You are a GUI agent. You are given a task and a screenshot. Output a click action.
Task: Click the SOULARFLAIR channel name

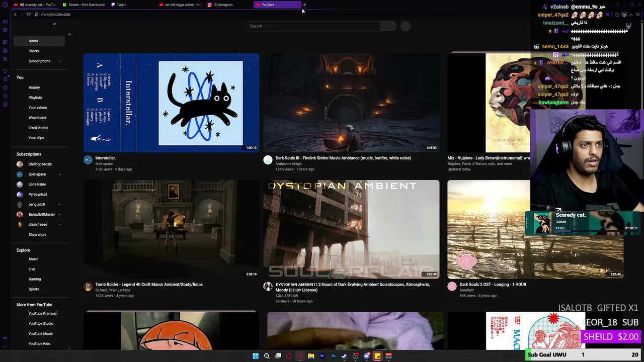tap(287, 296)
